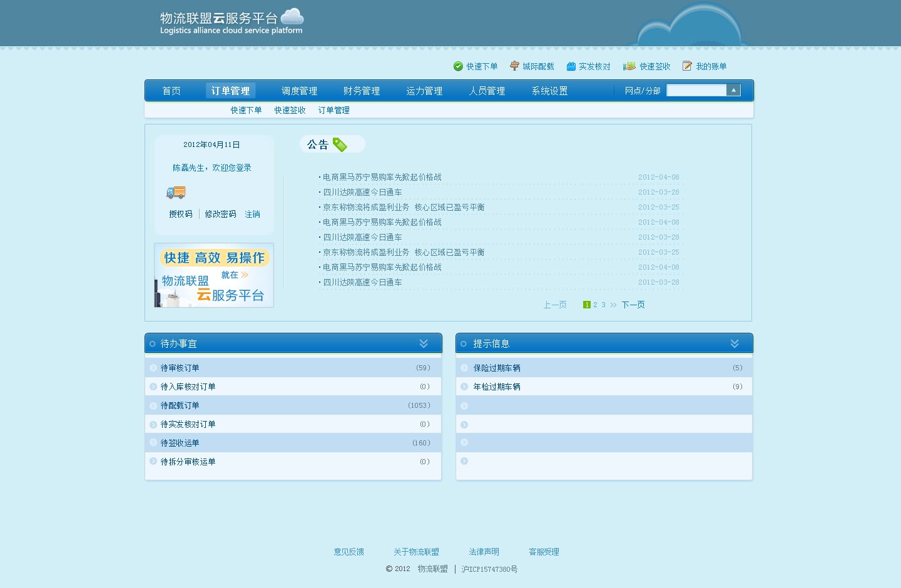
Task: Open first 四川达陕高速今日通车 announcement
Action: point(362,192)
